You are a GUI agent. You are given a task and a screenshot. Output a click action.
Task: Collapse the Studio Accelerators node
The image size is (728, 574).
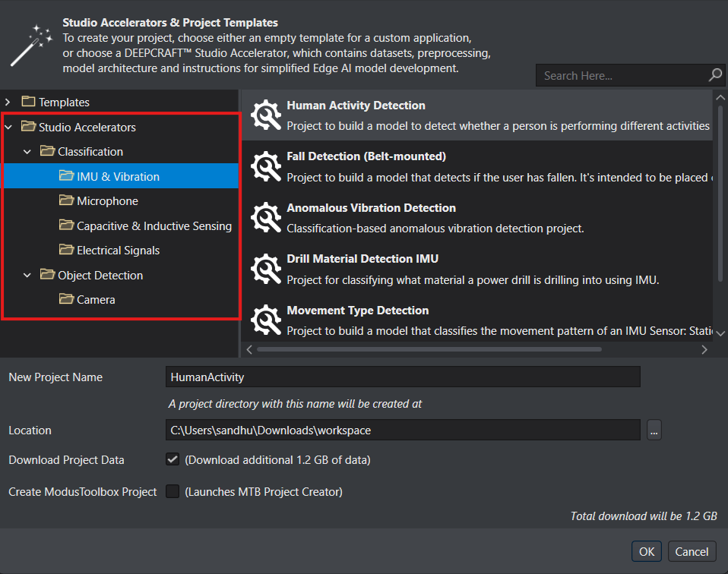point(8,127)
